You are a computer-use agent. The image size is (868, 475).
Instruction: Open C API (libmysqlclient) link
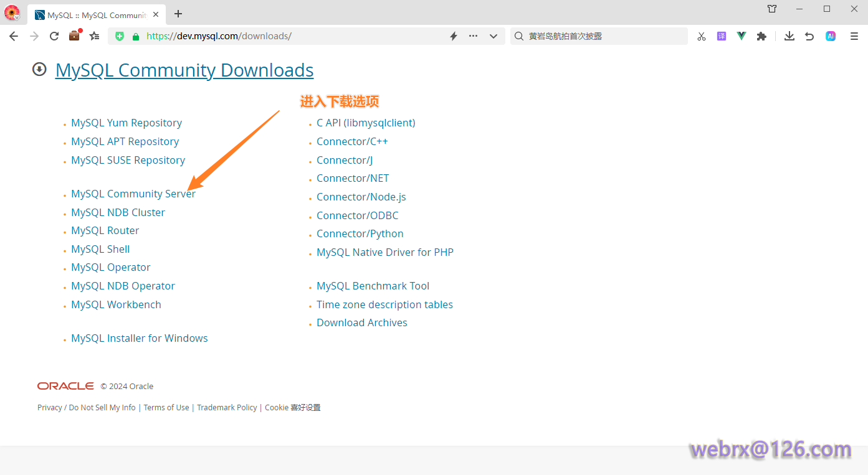click(x=366, y=123)
